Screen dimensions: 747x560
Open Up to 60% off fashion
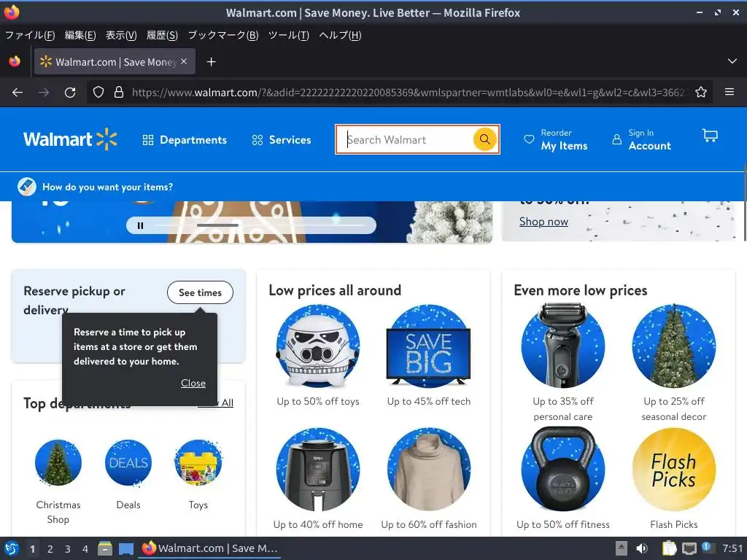pyautogui.click(x=429, y=479)
